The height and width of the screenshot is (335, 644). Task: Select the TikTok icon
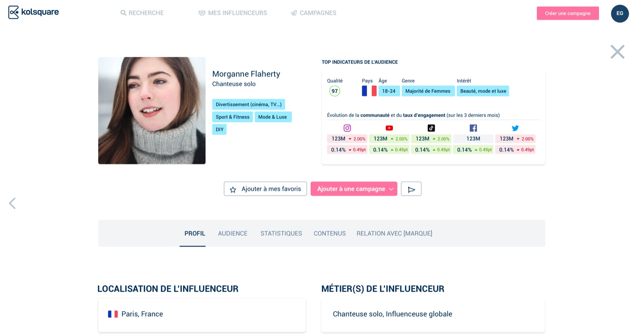pos(431,128)
